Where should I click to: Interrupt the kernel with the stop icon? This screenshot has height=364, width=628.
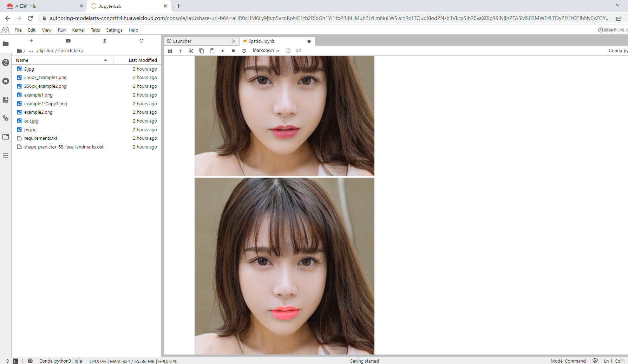click(233, 51)
